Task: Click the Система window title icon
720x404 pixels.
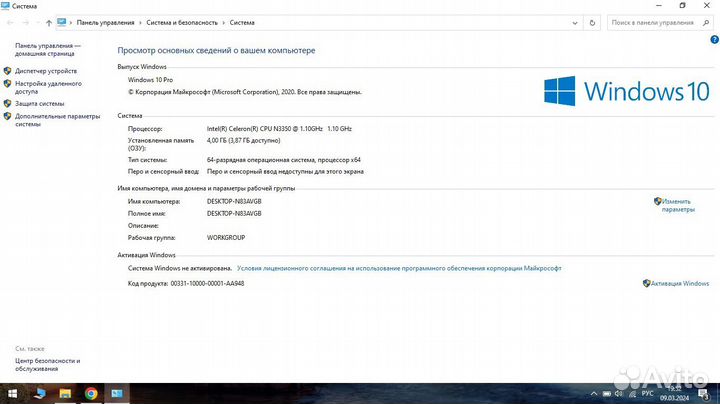Action: coord(6,6)
